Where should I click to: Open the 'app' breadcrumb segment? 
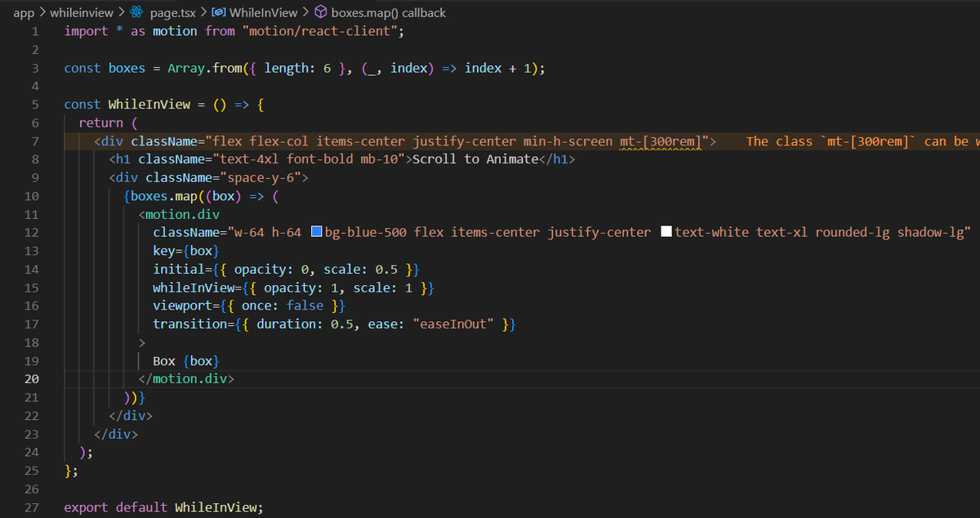click(24, 12)
